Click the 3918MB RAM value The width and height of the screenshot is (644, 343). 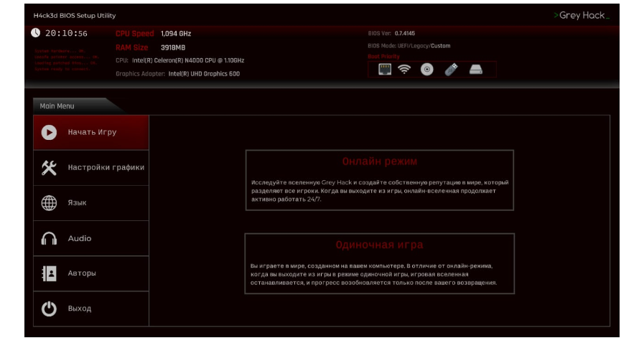click(173, 47)
